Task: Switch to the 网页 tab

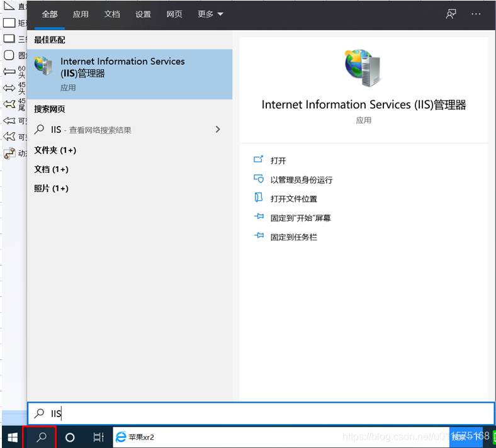Action: click(174, 14)
